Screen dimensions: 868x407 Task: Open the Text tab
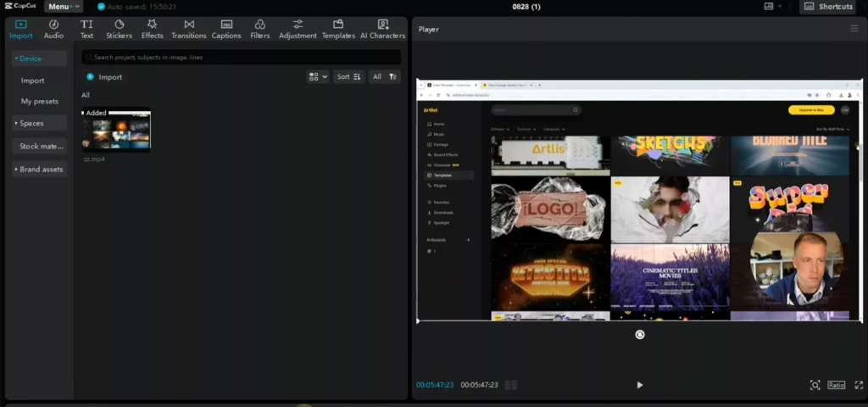[x=87, y=30]
